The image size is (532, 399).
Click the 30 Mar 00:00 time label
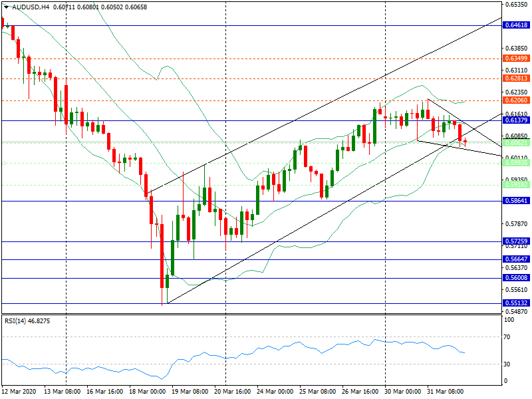(403, 392)
